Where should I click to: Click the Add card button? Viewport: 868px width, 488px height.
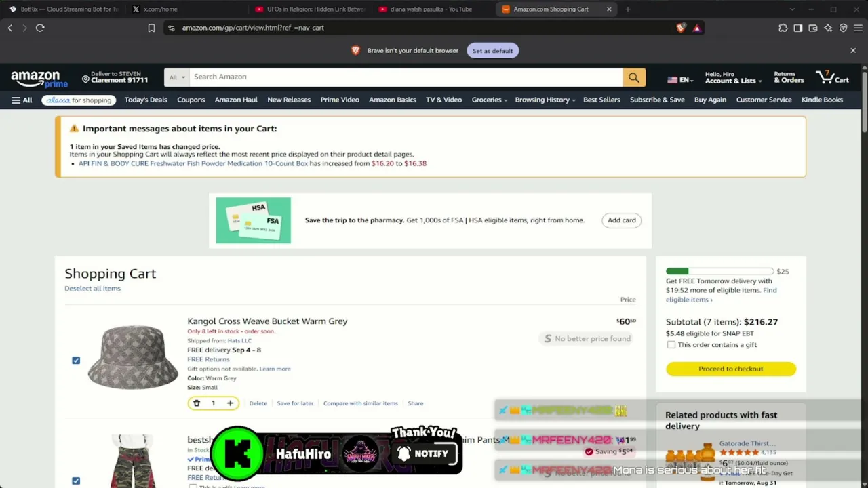[622, 220]
